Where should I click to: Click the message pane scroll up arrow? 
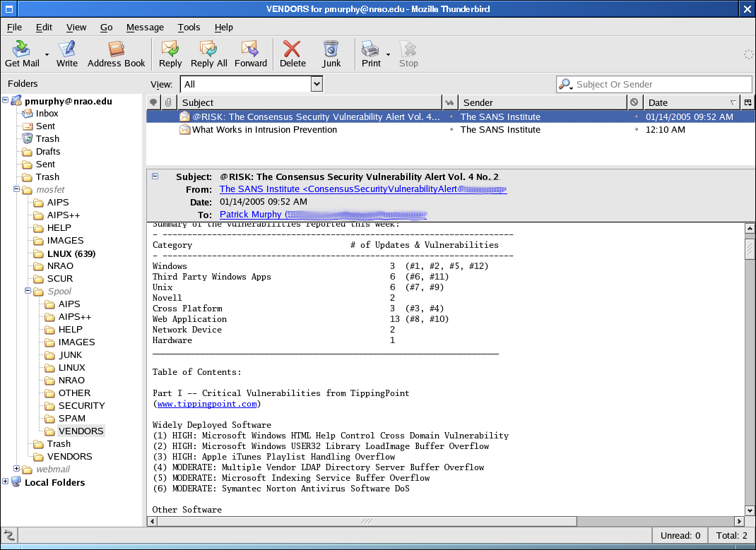coord(750,228)
